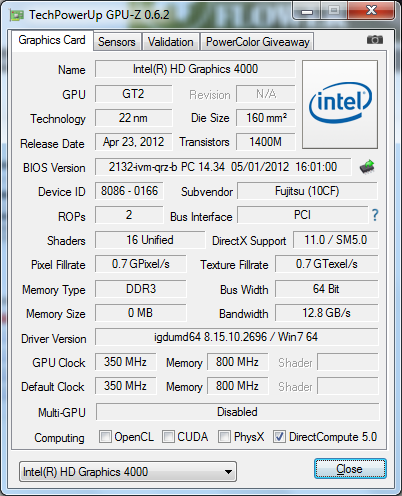Screen dimensions: 402x496
Task: Click the DirectX Support value 11.0 / SM5.0
Action: [x=336, y=240]
